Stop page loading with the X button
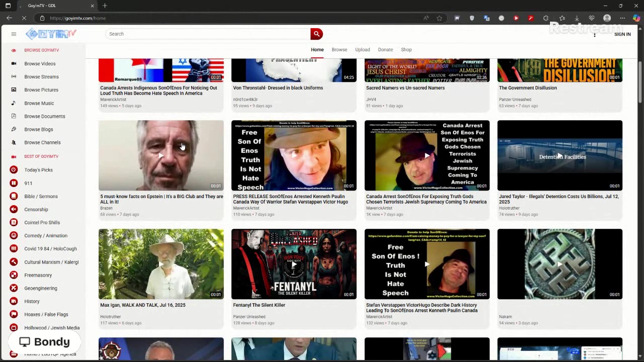Image resolution: width=644 pixels, height=362 pixels. pos(24,18)
